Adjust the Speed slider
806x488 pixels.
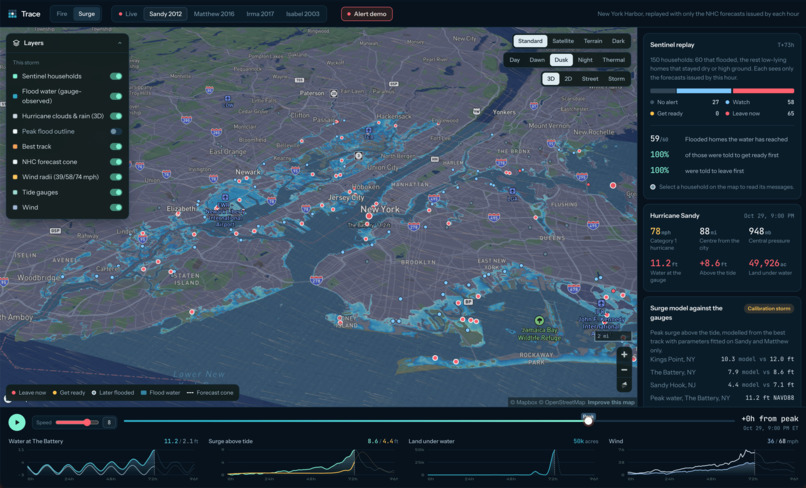[77, 422]
